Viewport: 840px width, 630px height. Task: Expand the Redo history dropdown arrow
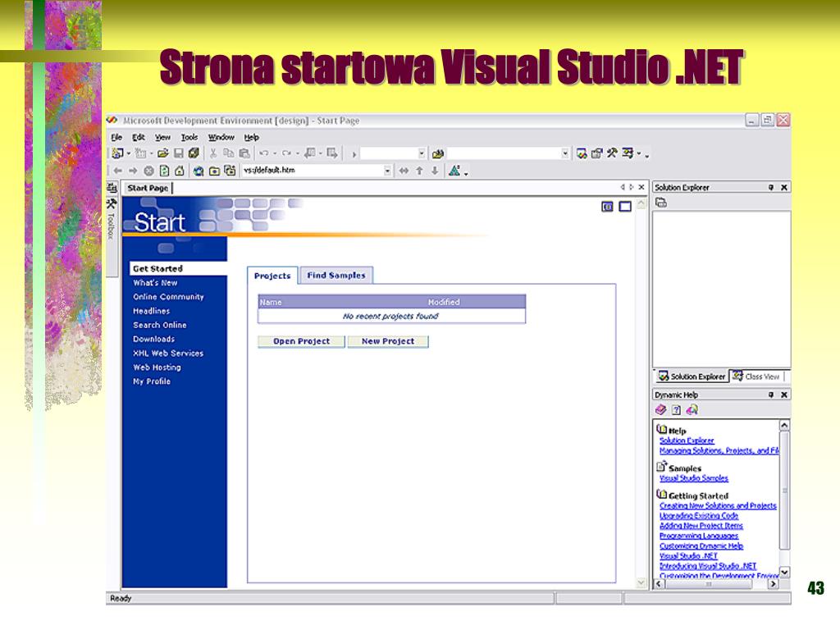pyautogui.click(x=297, y=153)
